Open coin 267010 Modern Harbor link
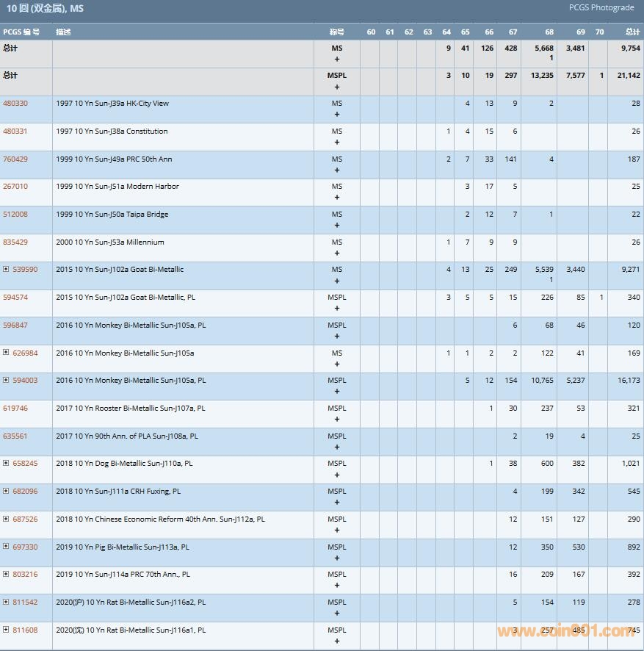This screenshot has height=651, width=644. pos(15,187)
